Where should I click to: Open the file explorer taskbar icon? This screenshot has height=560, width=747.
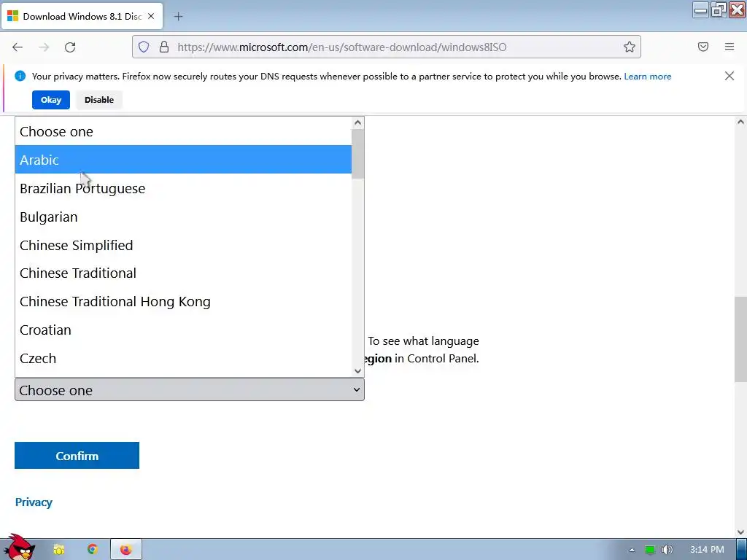coord(58,550)
